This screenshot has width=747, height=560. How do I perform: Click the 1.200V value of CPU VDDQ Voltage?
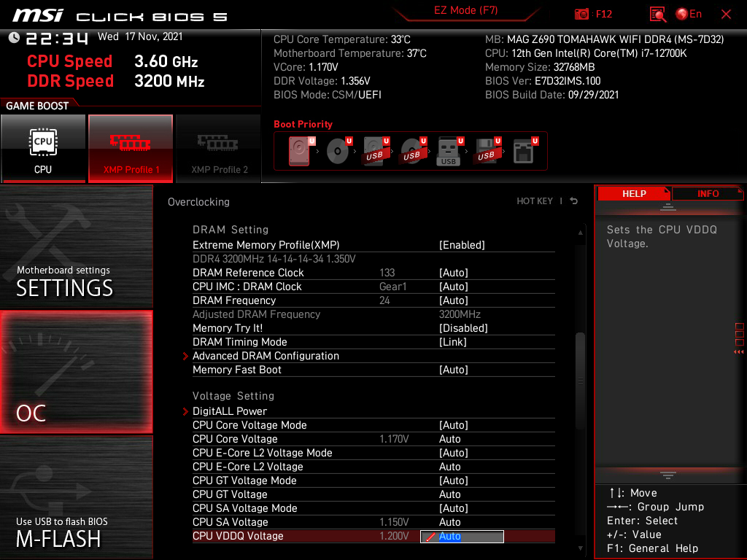pos(393,536)
